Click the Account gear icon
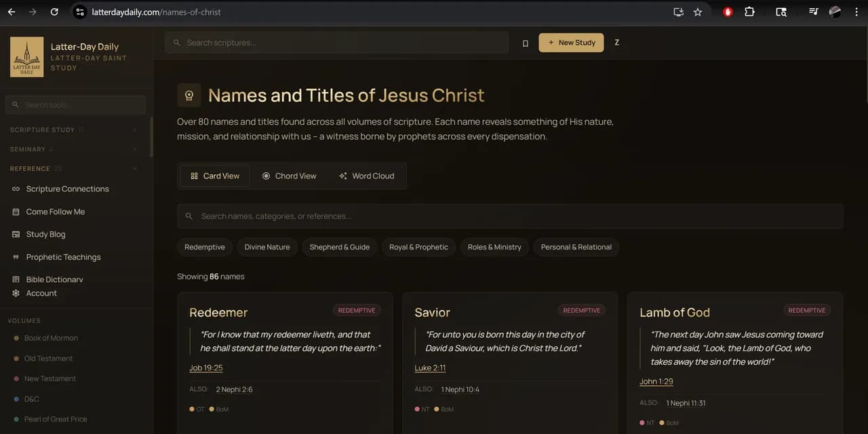The width and height of the screenshot is (868, 434). [16, 293]
